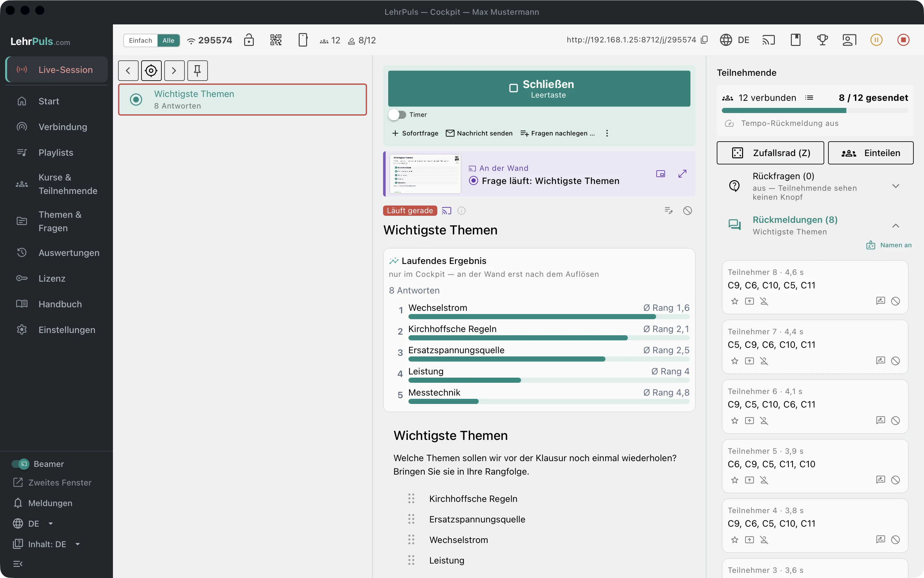Switch to Einfach view mode
Viewport: 924px width, 578px height.
[x=141, y=40]
